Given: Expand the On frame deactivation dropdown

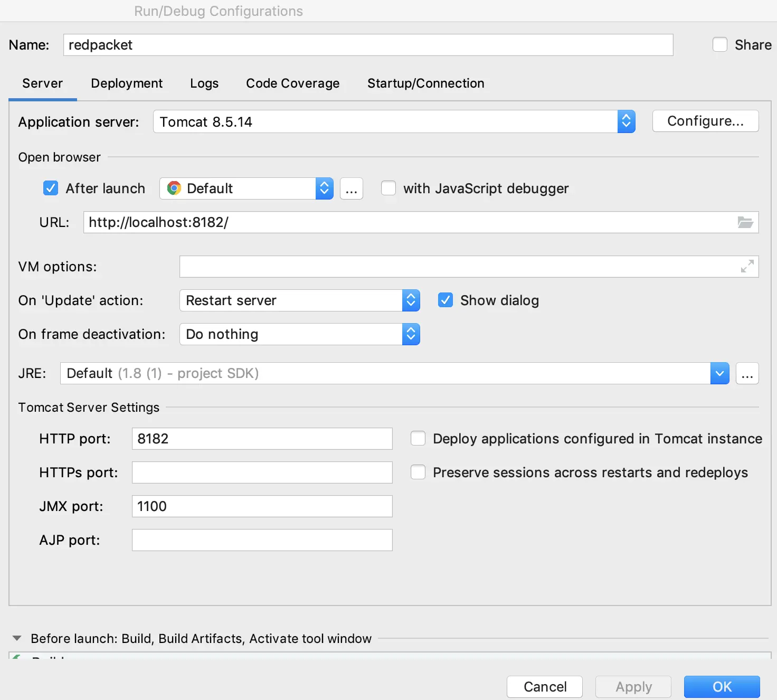Looking at the screenshot, I should point(411,334).
